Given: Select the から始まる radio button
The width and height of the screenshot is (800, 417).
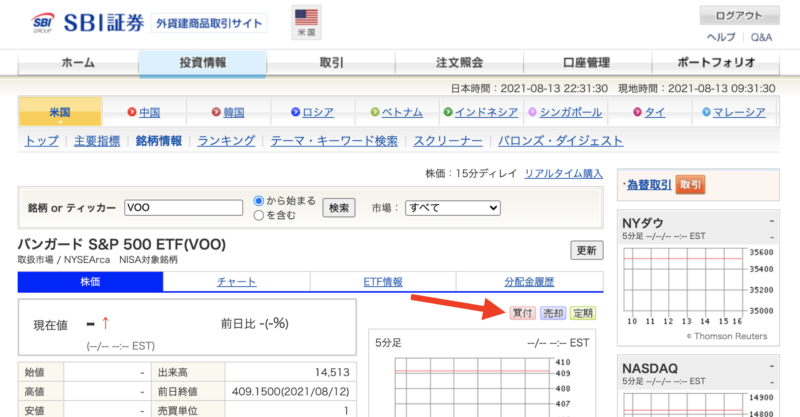Looking at the screenshot, I should tap(259, 201).
